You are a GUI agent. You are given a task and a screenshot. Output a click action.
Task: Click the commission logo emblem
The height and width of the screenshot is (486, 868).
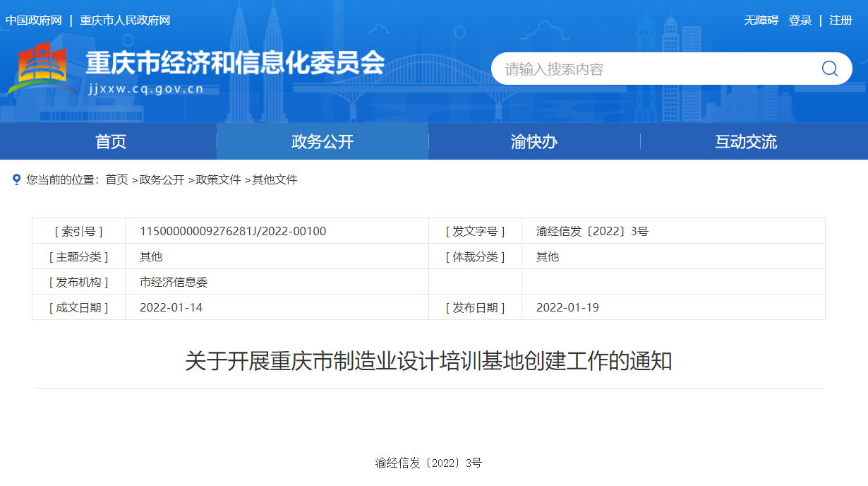click(x=41, y=69)
